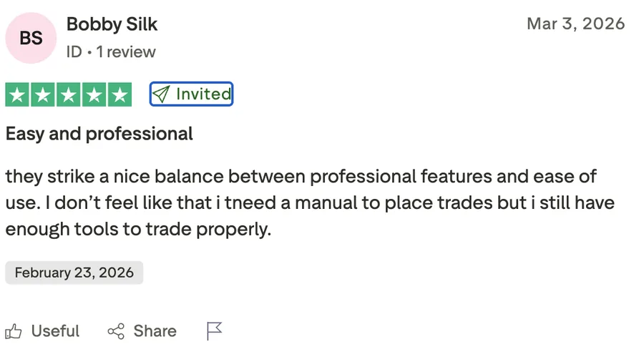Open the "Easy and professional" review title
Image resolution: width=644 pixels, height=357 pixels.
[x=99, y=134]
